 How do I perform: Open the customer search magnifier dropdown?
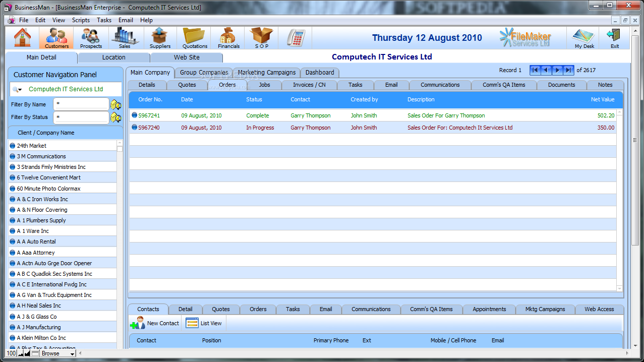(x=17, y=90)
